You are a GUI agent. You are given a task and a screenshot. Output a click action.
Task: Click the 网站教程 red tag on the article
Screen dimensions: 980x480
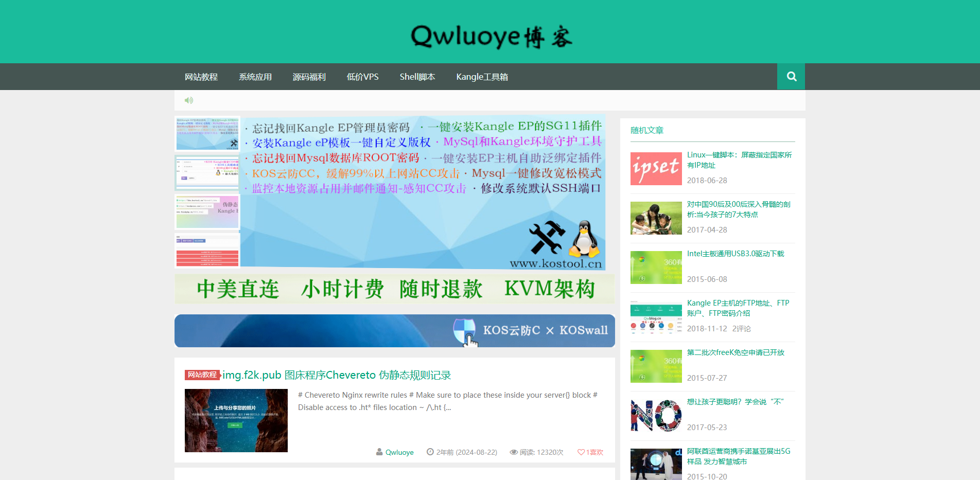(x=202, y=375)
